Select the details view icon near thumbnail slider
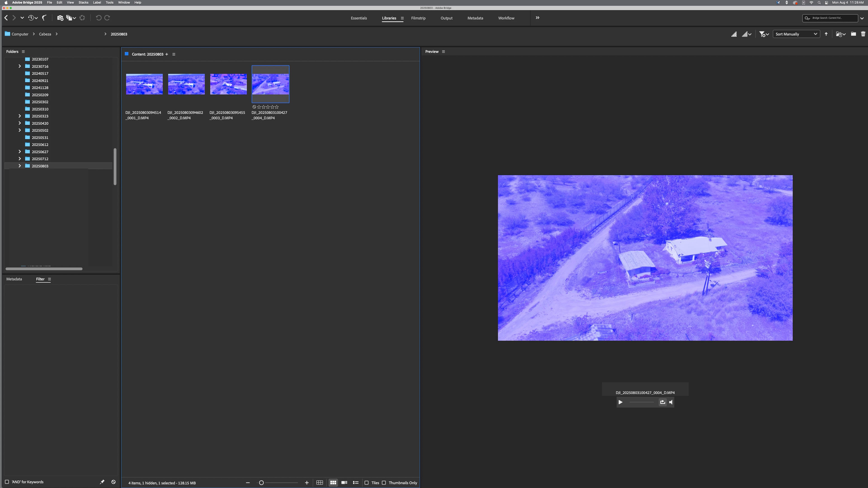The image size is (868, 488). (x=344, y=483)
